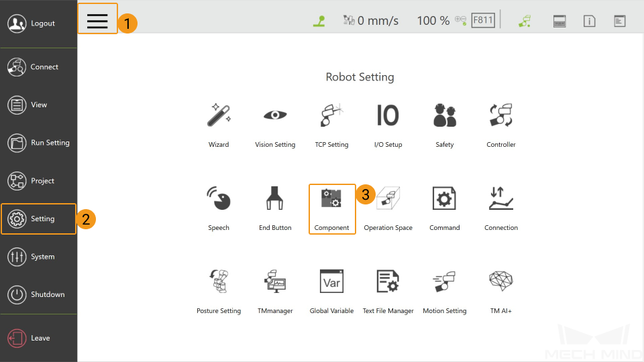Open Controller settings

501,125
